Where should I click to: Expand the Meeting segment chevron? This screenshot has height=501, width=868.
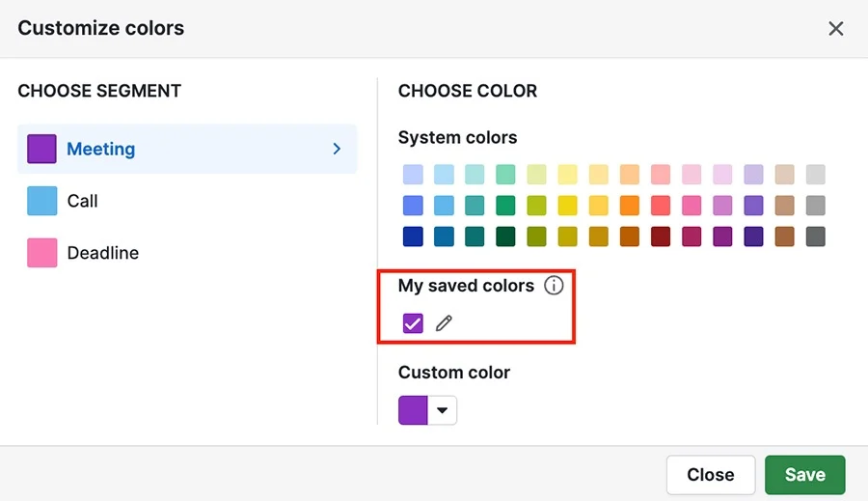337,149
